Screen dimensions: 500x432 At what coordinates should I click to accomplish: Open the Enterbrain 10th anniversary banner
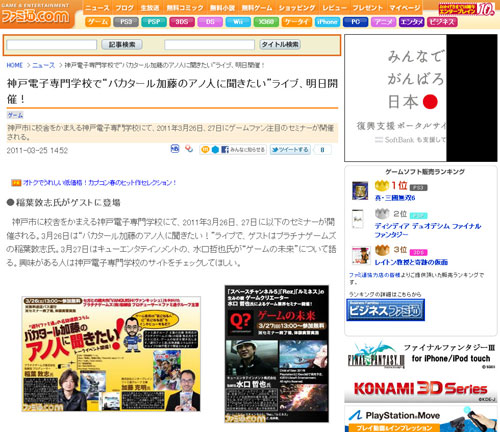tap(466, 9)
